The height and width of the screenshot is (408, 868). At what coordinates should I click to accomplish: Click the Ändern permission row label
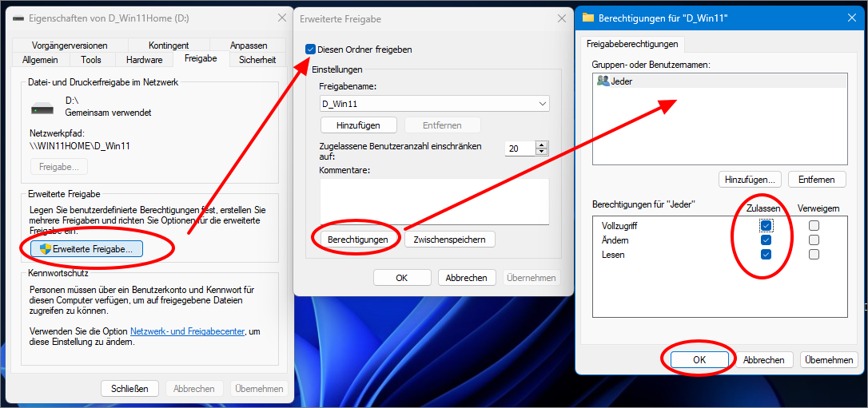click(x=615, y=240)
